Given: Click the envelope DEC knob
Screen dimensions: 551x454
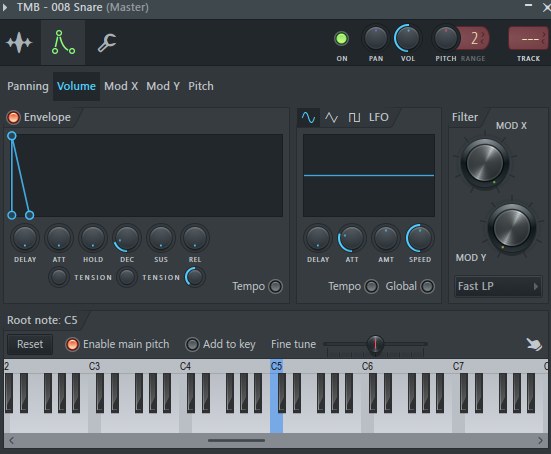Looking at the screenshot, I should pyautogui.click(x=127, y=238).
